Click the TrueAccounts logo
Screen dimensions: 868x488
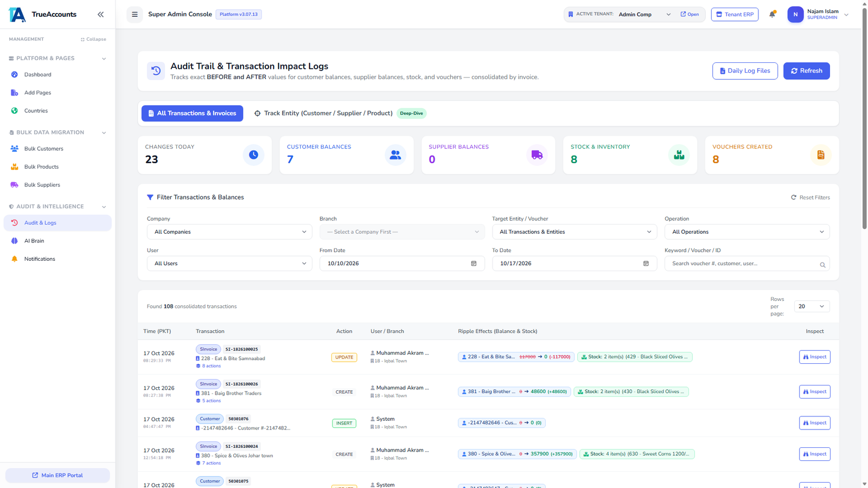point(17,15)
